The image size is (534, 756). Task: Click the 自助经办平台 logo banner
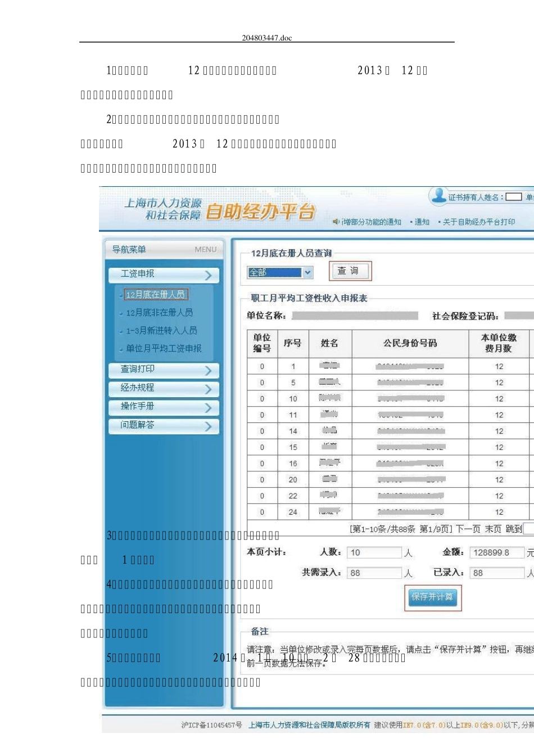click(260, 212)
